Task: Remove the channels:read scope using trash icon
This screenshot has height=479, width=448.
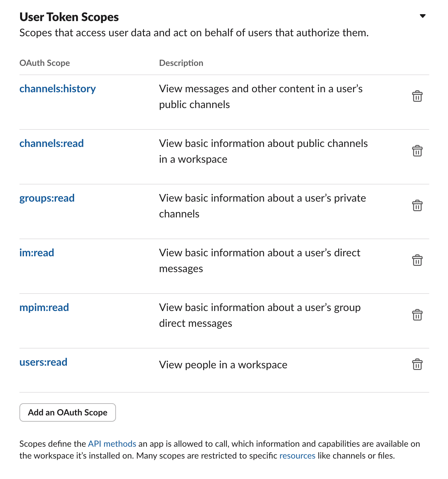Action: click(x=417, y=151)
